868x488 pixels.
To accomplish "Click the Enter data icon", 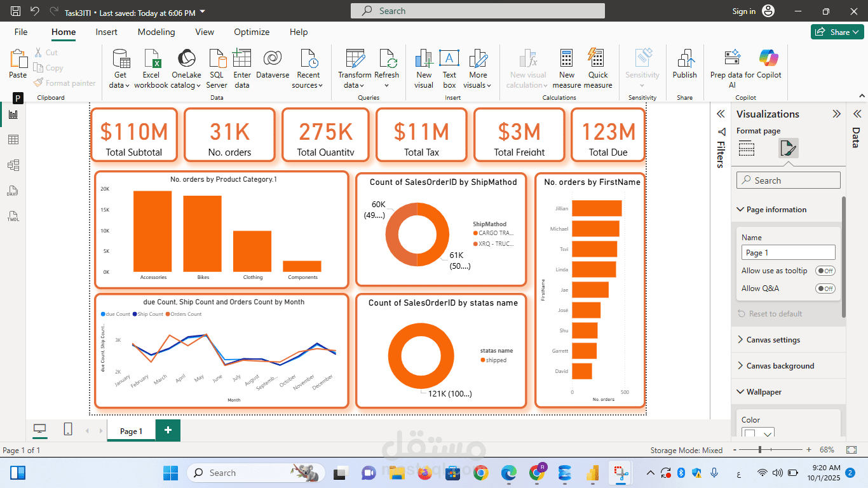I will click(x=242, y=69).
